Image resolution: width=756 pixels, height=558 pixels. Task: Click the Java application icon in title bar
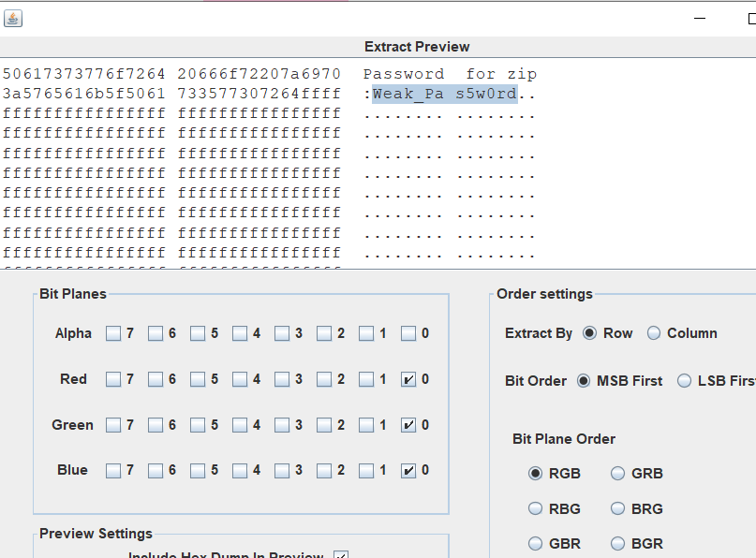[x=13, y=19]
